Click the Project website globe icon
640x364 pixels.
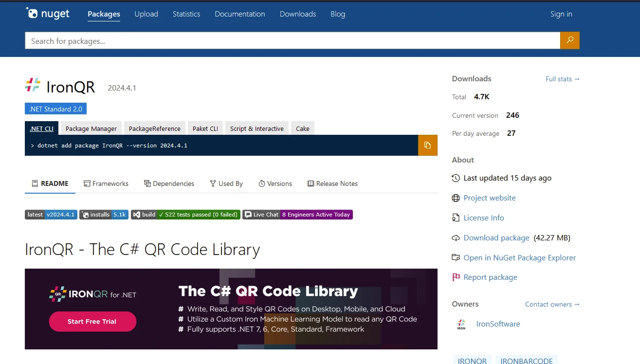[x=456, y=198]
